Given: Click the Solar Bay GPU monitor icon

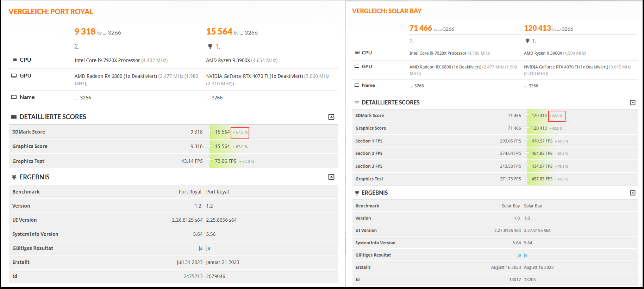Looking at the screenshot, I should pos(357,66).
